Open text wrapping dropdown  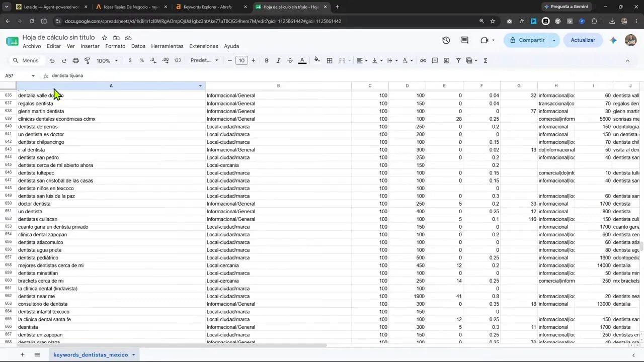tap(392, 60)
